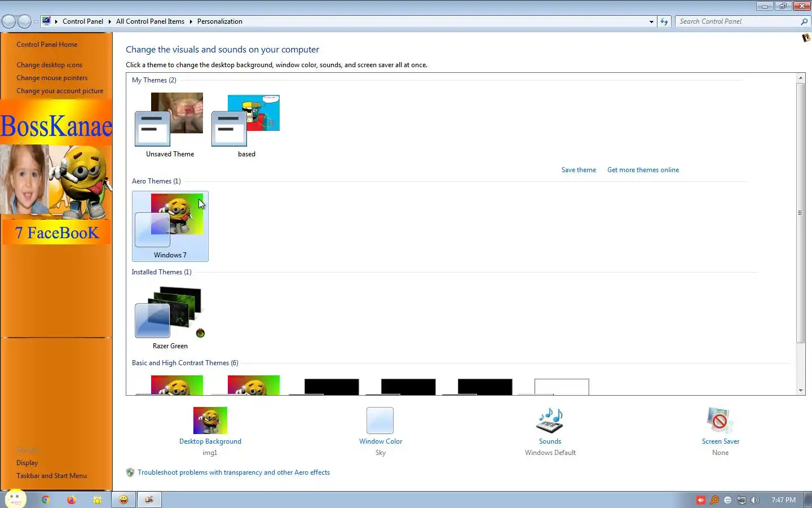This screenshot has height=508, width=812.
Task: Apply the Razer Green installed theme
Action: (170, 317)
